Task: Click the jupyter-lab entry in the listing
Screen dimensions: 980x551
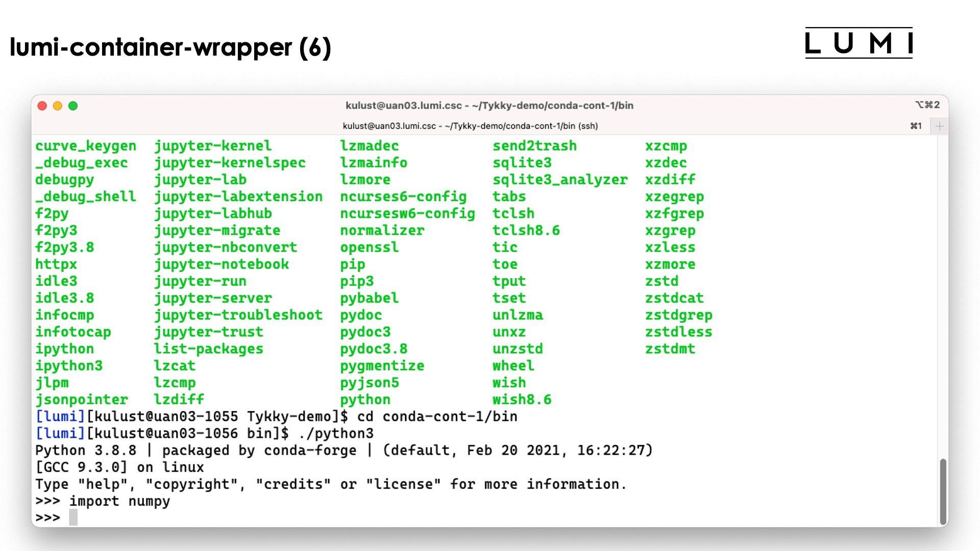Action: coord(200,180)
